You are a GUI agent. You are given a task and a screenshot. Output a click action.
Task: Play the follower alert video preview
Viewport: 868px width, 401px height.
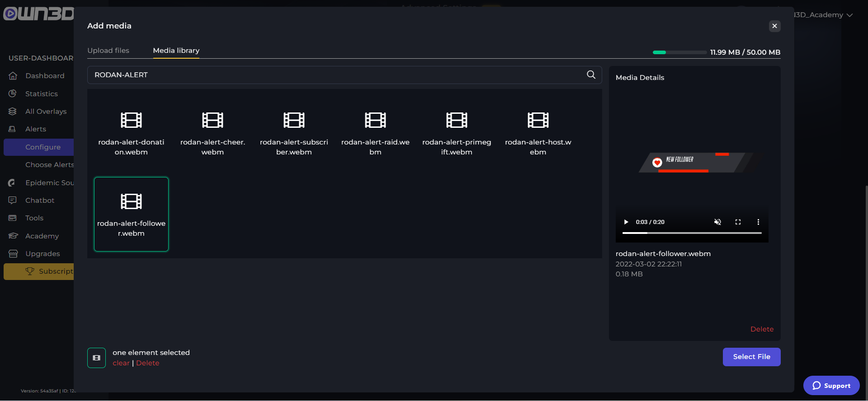coord(626,222)
